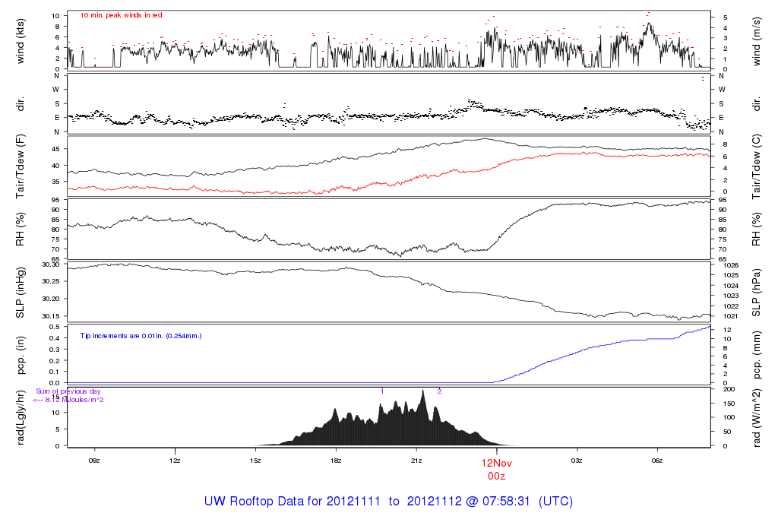
Task: Click the purple '1' marker in radiation panel
Action: click(382, 391)
